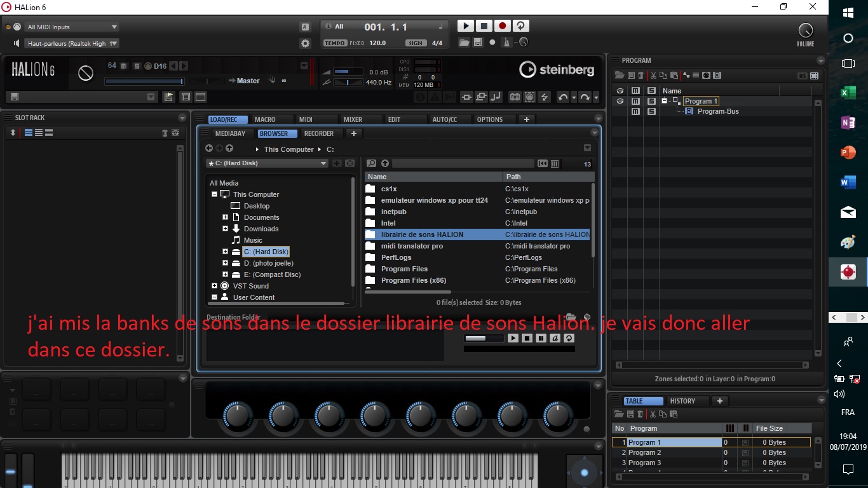868x488 pixels.
Task: Collapse the This Computer tree node
Action: coord(215,194)
